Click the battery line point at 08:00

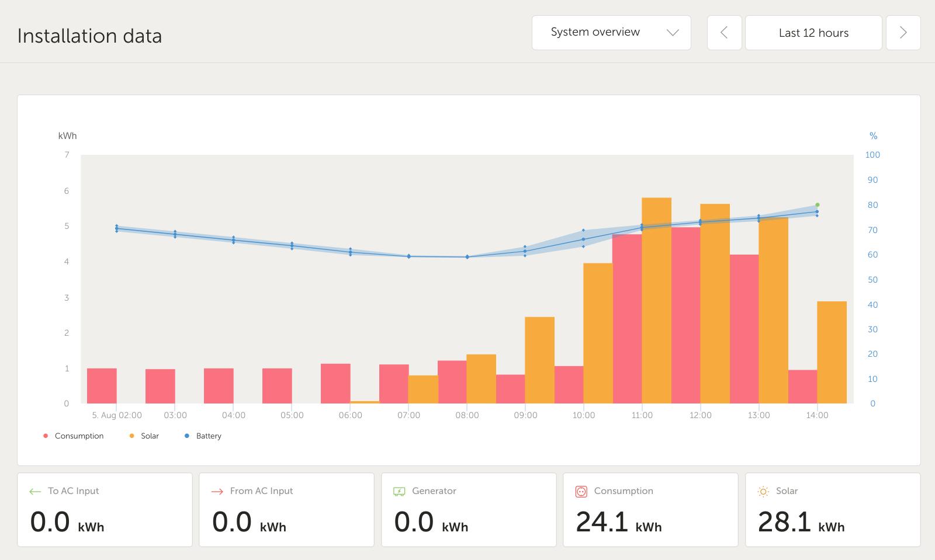[467, 257]
